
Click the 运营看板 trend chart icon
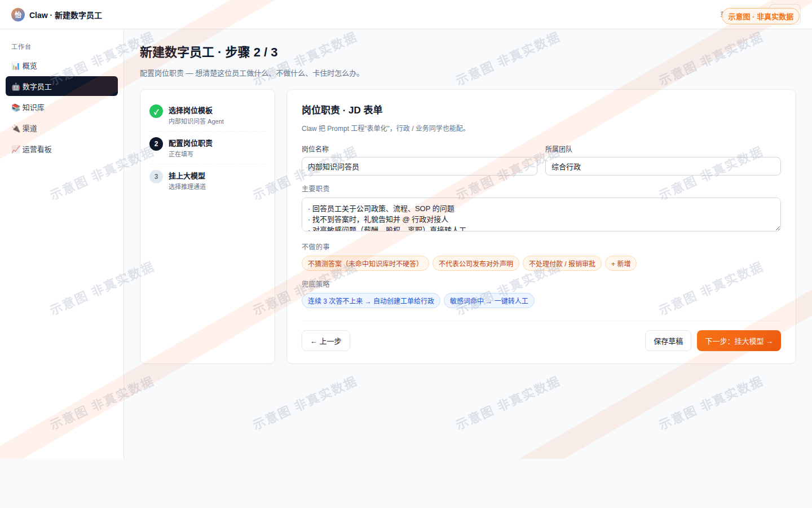click(x=16, y=149)
